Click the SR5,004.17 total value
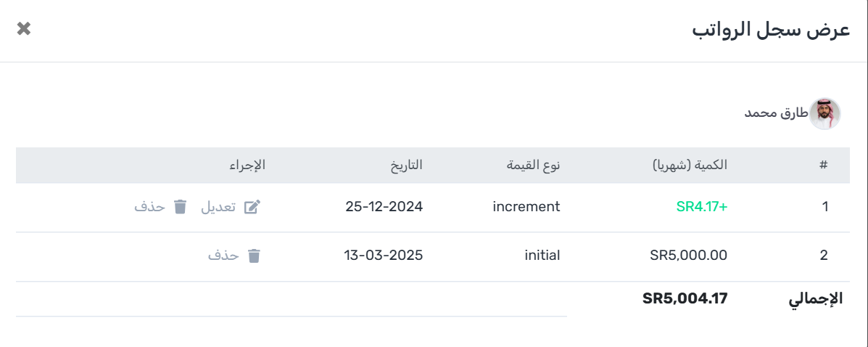The width and height of the screenshot is (868, 347). 684,298
